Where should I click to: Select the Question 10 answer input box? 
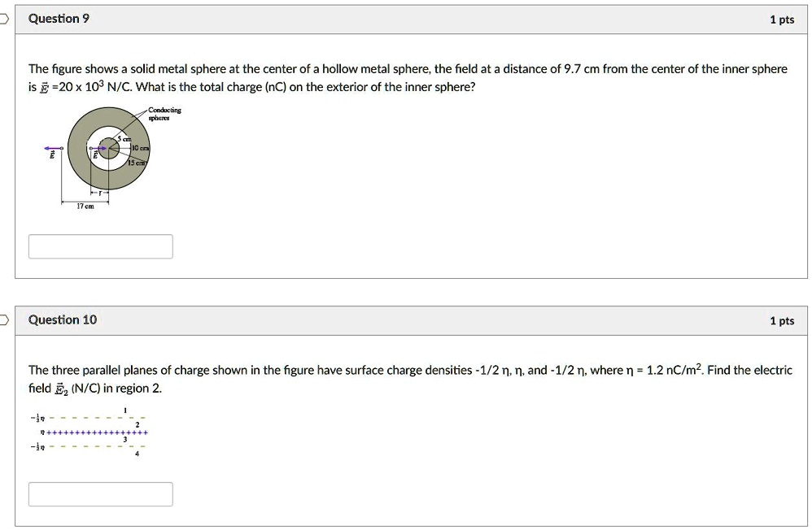[100, 493]
